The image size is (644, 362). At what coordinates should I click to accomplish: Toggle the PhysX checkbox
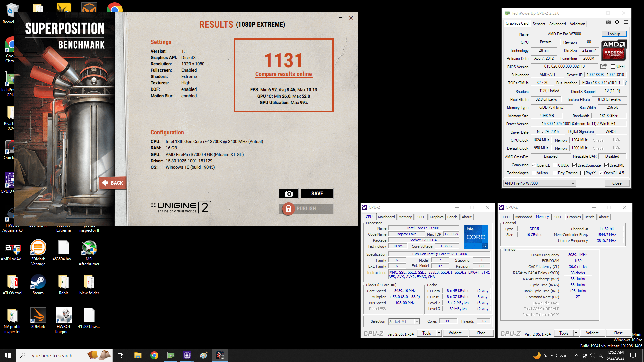(x=582, y=173)
